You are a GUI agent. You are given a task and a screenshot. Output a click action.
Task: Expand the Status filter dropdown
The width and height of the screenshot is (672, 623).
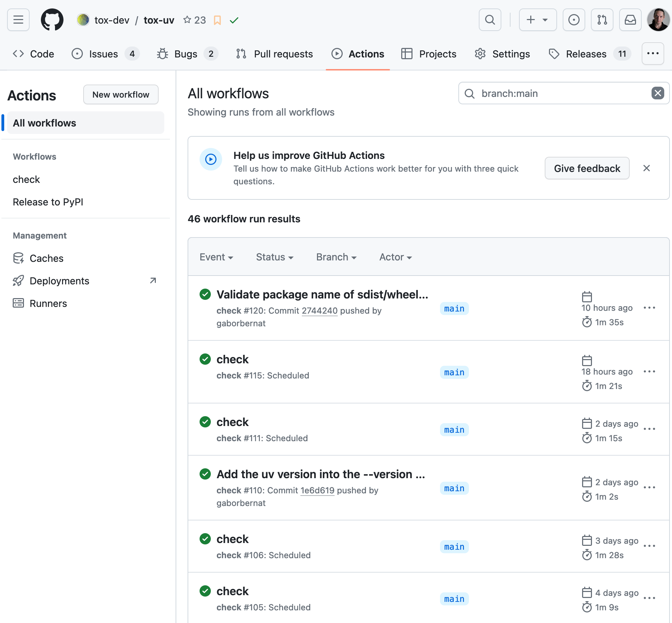coord(274,257)
